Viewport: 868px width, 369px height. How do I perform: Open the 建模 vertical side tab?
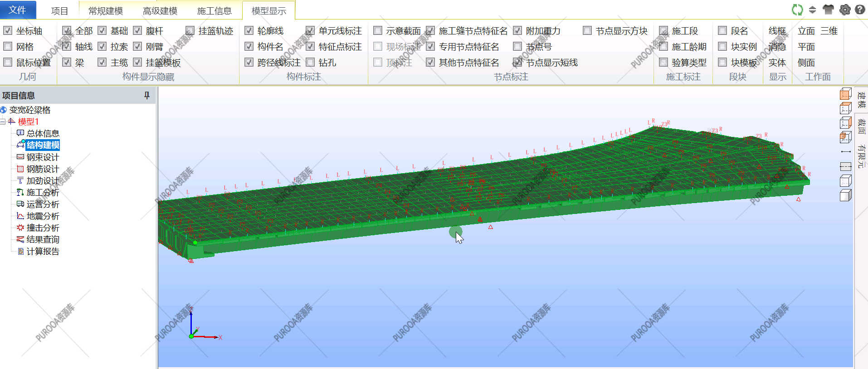click(x=861, y=100)
